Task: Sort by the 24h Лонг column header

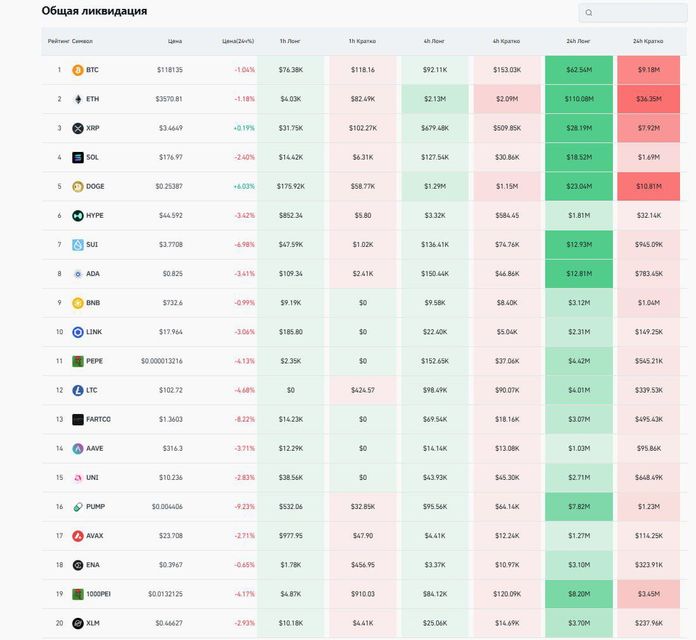Action: (578, 41)
